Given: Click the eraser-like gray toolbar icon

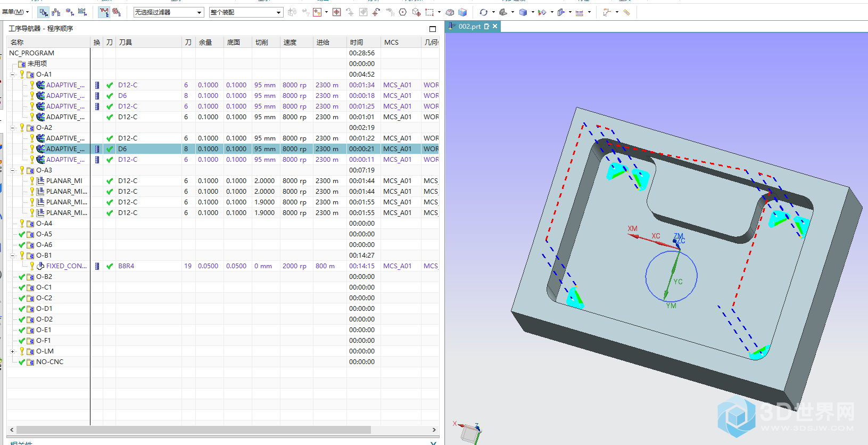Looking at the screenshot, I should pos(450,12).
